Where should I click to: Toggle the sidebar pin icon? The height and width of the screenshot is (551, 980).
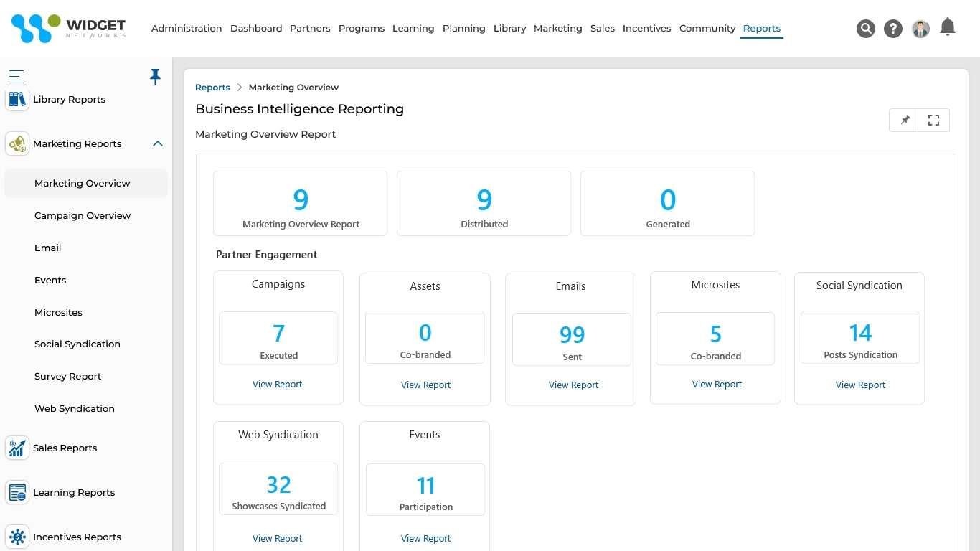click(x=155, y=77)
